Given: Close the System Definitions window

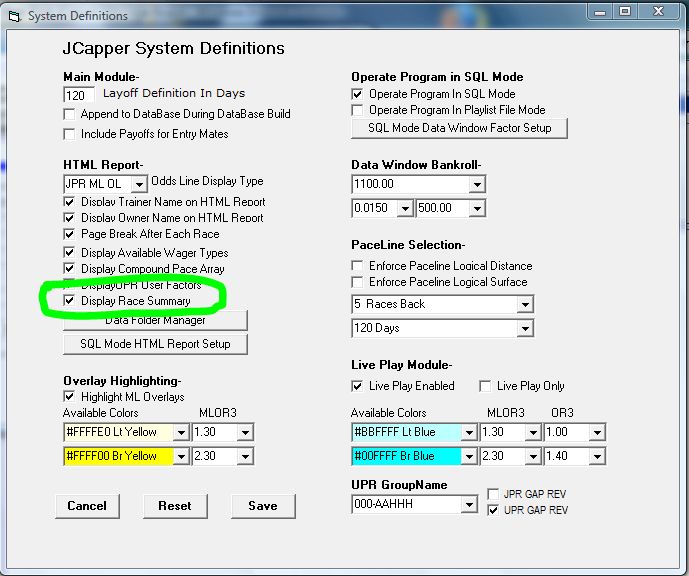Looking at the screenshot, I should [x=658, y=12].
